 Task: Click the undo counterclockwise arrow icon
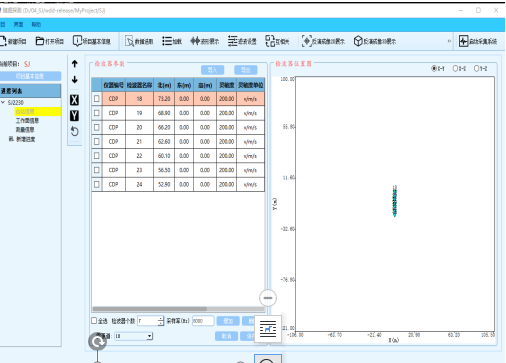coord(75,132)
